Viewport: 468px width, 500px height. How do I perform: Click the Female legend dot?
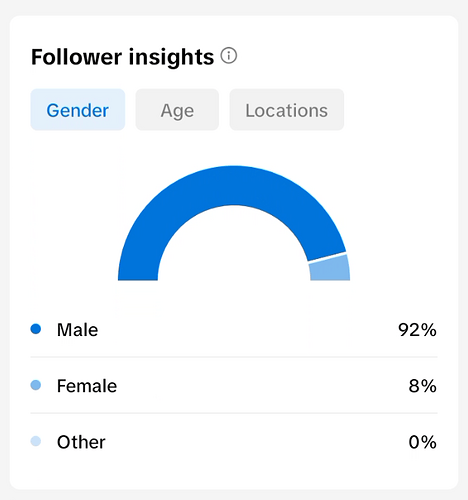[x=36, y=385]
